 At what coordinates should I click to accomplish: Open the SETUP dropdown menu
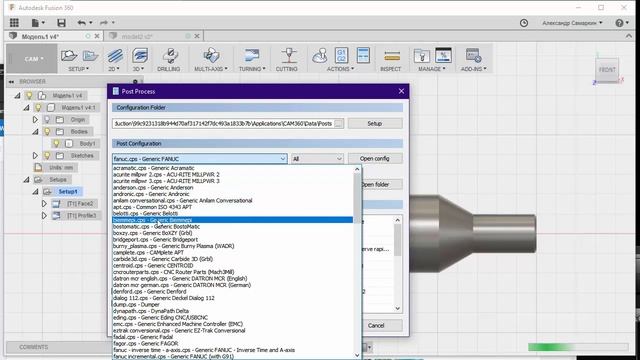[78, 69]
